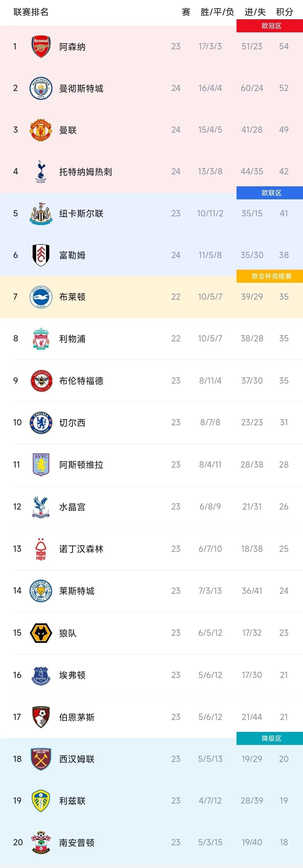
Task: Tap the Chelsea badge icon
Action: [x=41, y=423]
